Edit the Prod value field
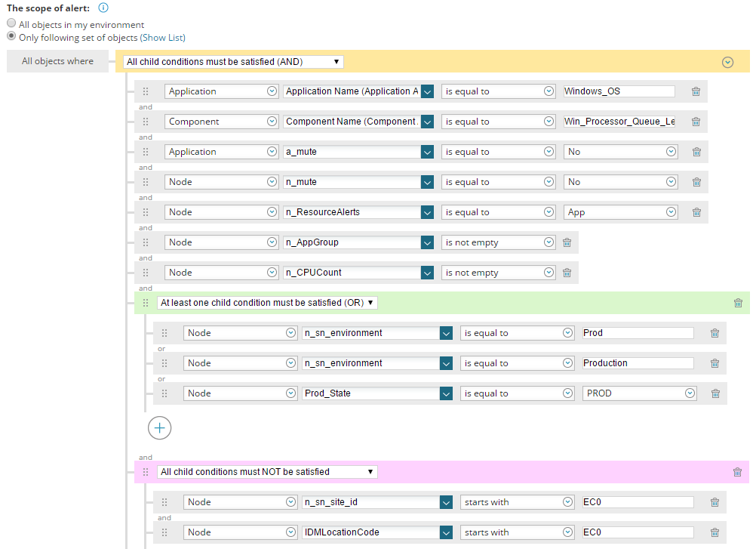The height and width of the screenshot is (549, 756). point(638,333)
